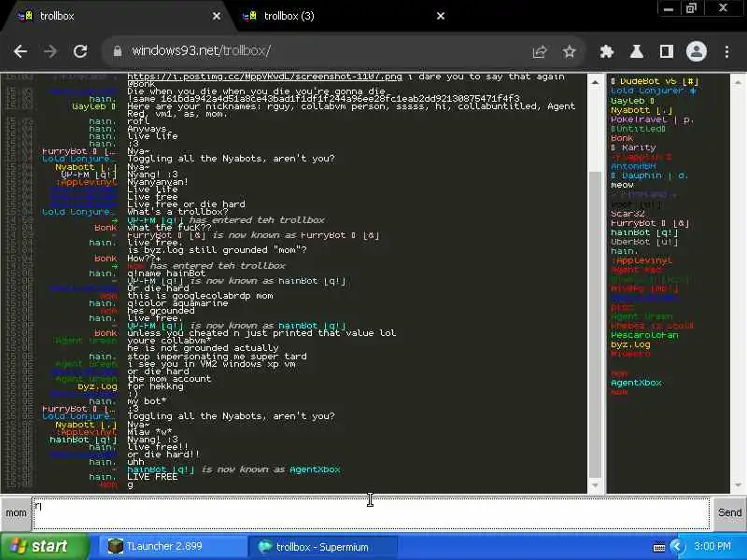This screenshot has height=560, width=747.
Task: Click the chat message input box
Action: pos(371,513)
